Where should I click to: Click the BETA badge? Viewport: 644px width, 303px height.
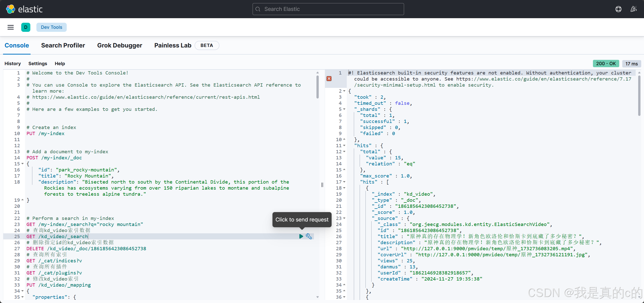tap(207, 45)
